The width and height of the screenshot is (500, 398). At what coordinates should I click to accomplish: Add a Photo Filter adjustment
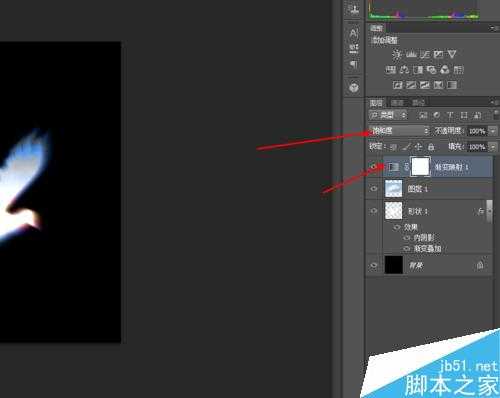[432, 70]
